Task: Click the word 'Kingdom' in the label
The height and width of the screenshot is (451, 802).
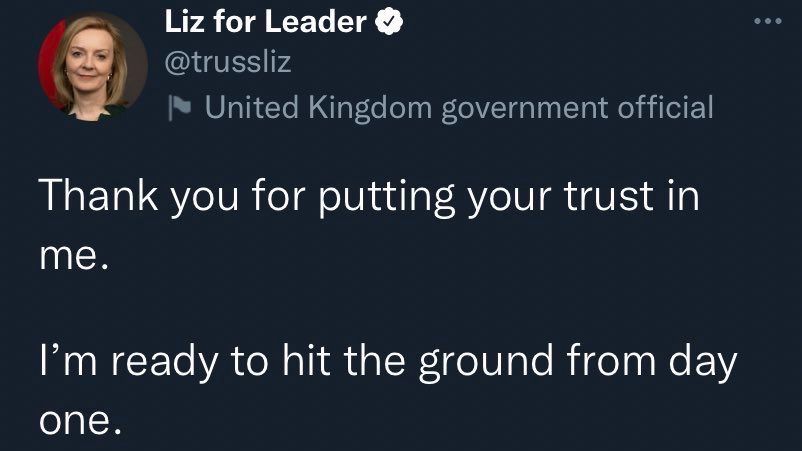Action: [370, 108]
